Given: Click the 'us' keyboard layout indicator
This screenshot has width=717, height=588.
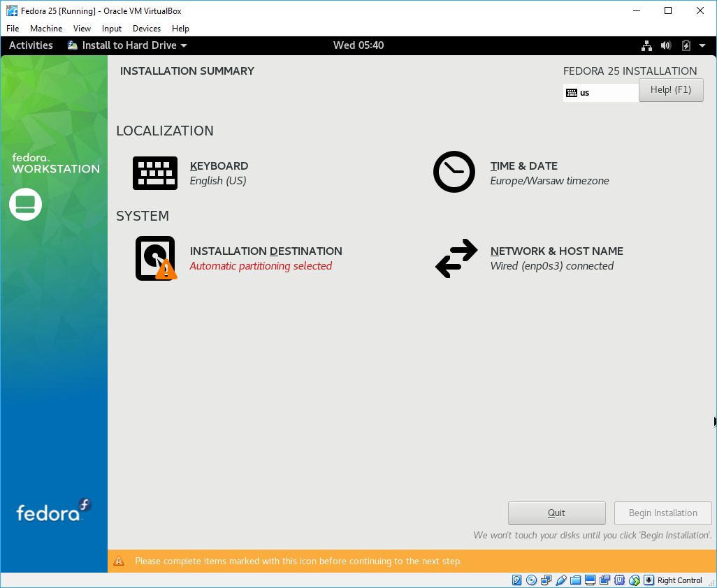Looking at the screenshot, I should (x=601, y=93).
